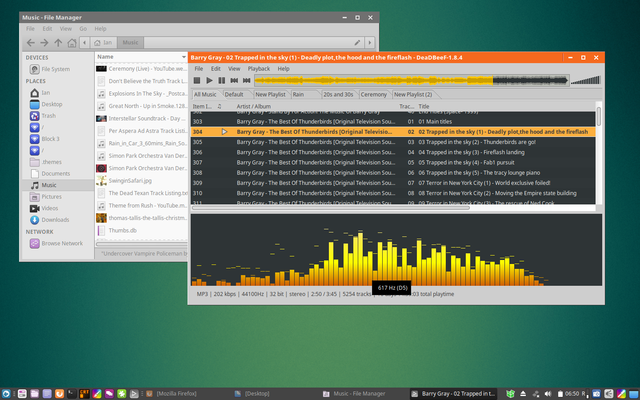
Task: Pause the current track in DeaDBeeF
Action: [x=222, y=80]
